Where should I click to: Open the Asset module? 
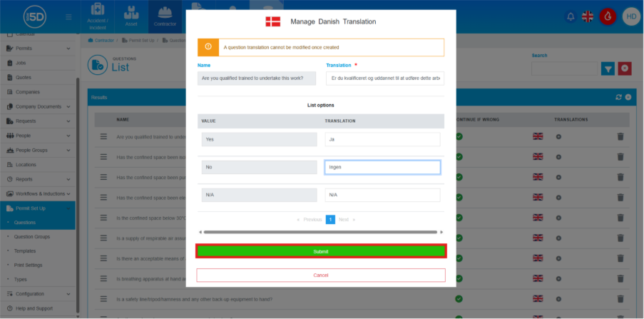130,16
